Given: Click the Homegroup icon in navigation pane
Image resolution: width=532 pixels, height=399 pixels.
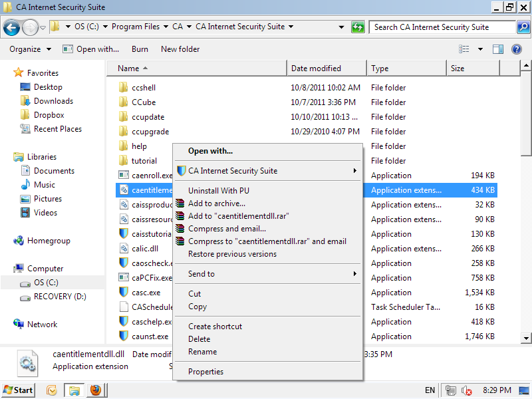Looking at the screenshot, I should coord(19,241).
